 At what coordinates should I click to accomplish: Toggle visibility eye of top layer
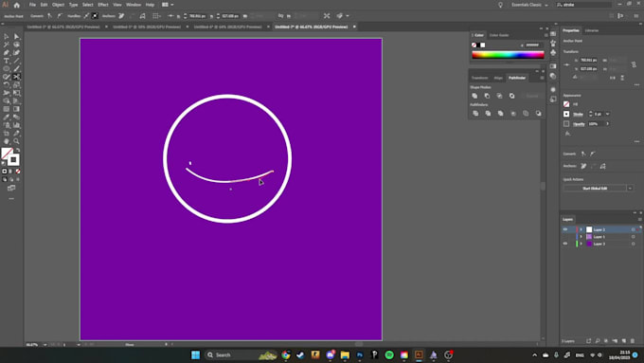565,229
